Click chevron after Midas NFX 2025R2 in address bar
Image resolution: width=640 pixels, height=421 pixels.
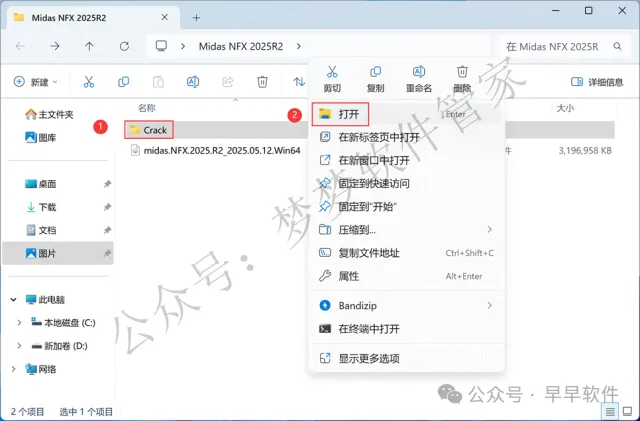click(299, 46)
